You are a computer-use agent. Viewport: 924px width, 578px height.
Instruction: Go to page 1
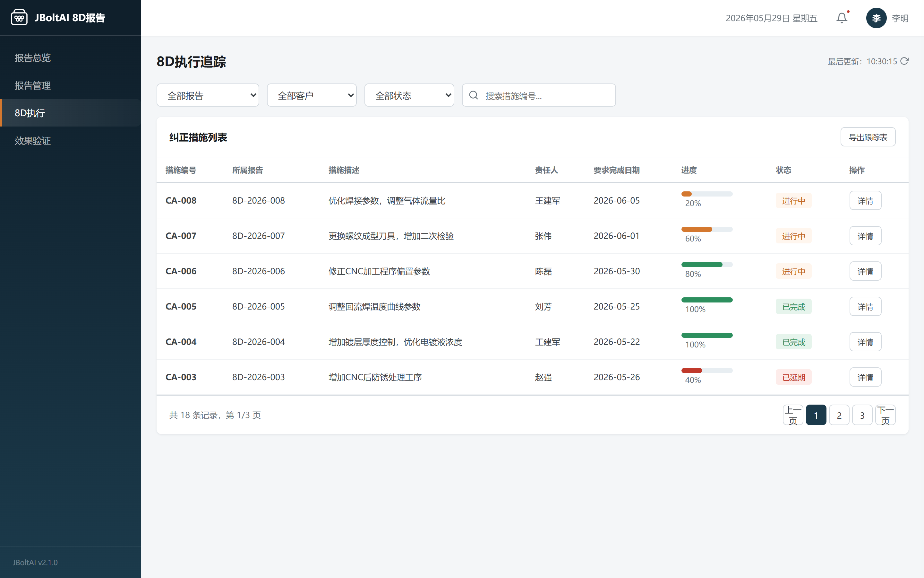point(816,415)
